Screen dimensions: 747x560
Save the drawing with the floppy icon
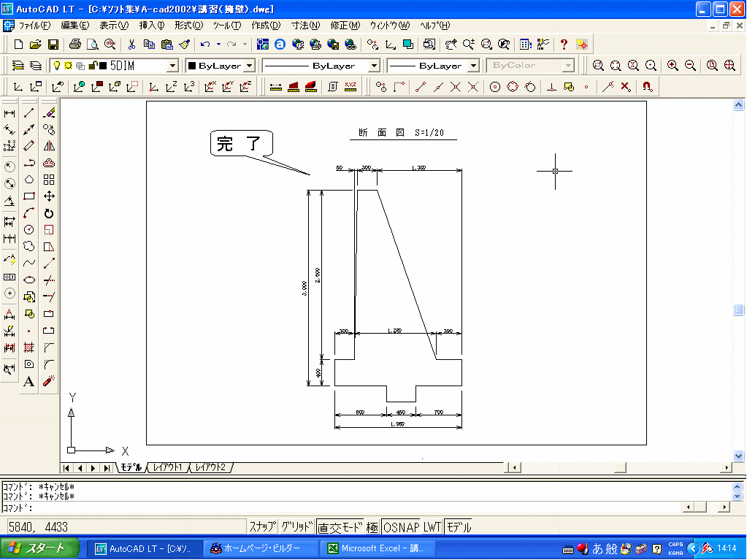(53, 45)
